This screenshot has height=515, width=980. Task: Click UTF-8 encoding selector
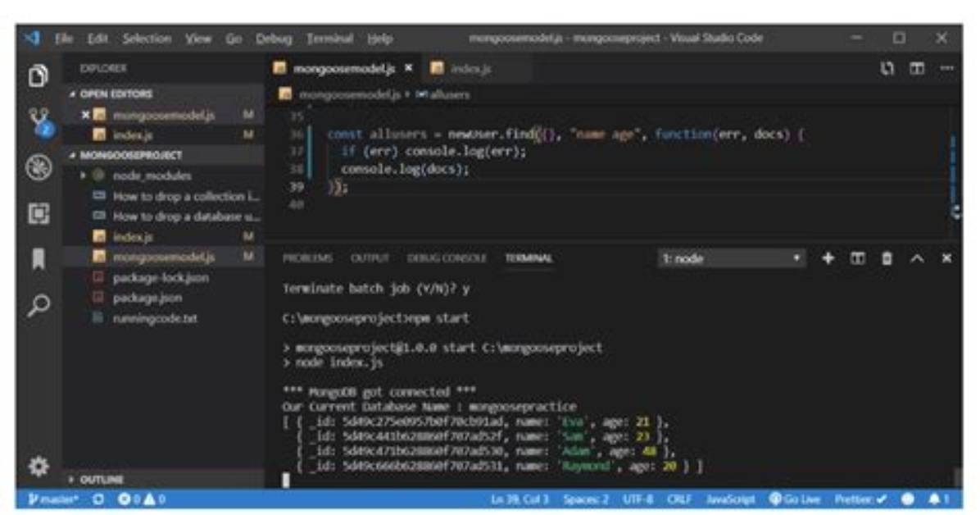pyautogui.click(x=638, y=499)
